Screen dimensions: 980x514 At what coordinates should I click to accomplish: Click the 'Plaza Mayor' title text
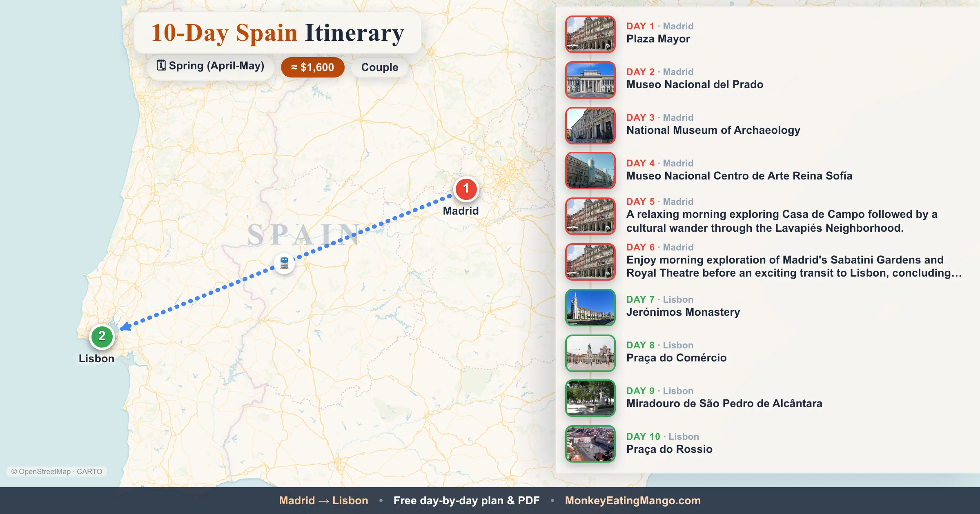658,39
